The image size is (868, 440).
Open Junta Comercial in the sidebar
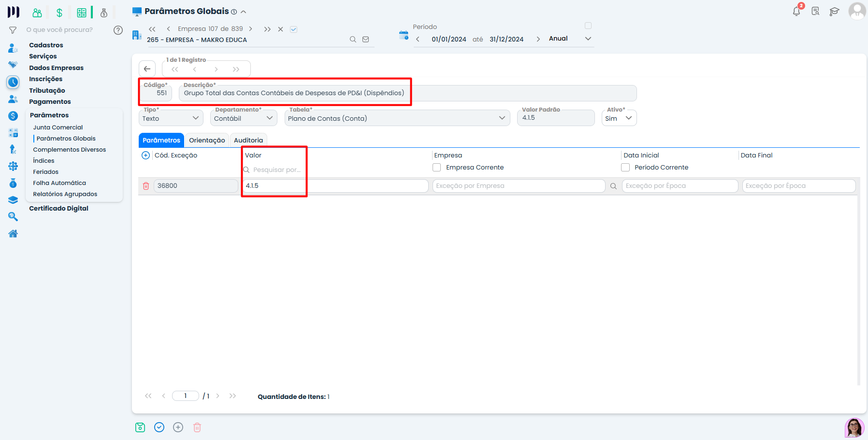(x=58, y=128)
